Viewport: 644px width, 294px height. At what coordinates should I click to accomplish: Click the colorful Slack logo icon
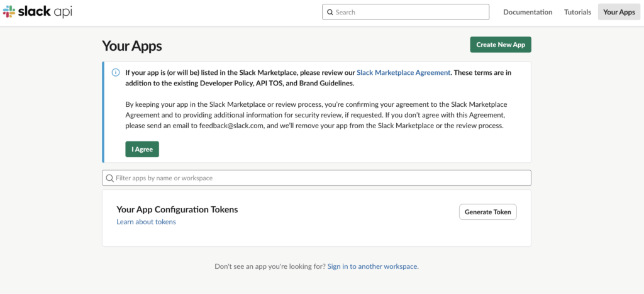[9, 12]
